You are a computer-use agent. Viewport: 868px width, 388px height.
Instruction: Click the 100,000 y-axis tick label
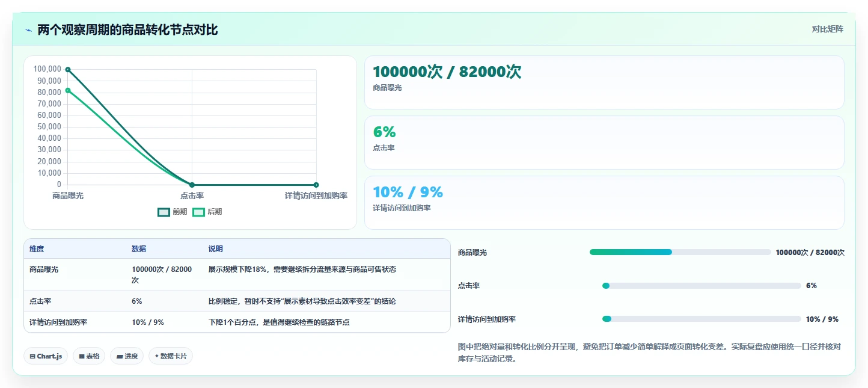click(x=47, y=69)
